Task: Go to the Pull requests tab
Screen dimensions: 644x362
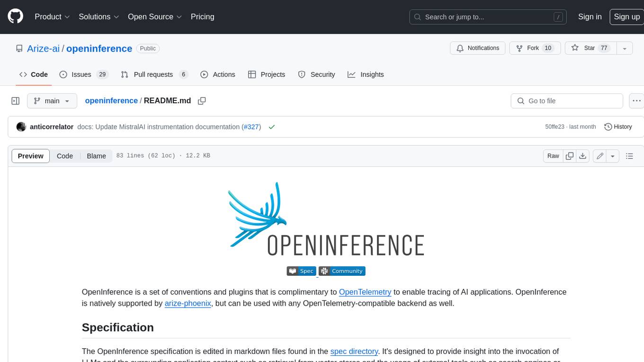Action: pyautogui.click(x=154, y=74)
